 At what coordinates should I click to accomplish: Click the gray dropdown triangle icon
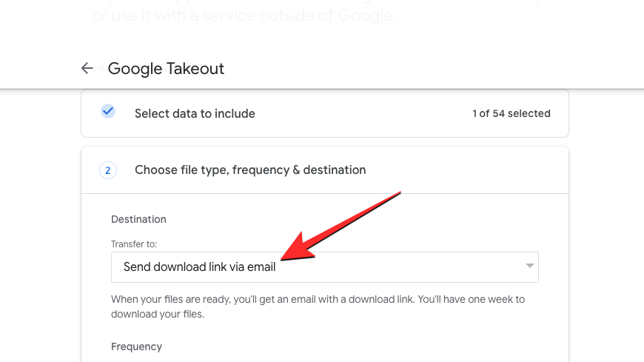click(x=530, y=266)
